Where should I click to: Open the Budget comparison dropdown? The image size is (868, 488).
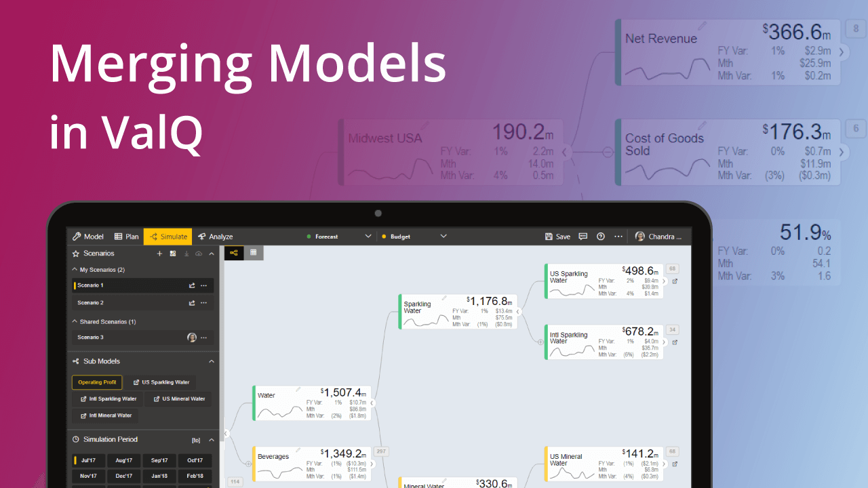click(443, 237)
